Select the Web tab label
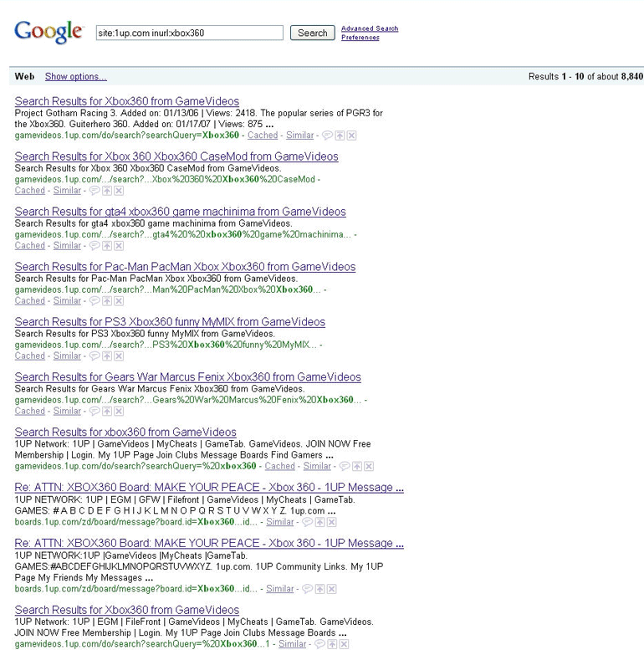 (24, 76)
